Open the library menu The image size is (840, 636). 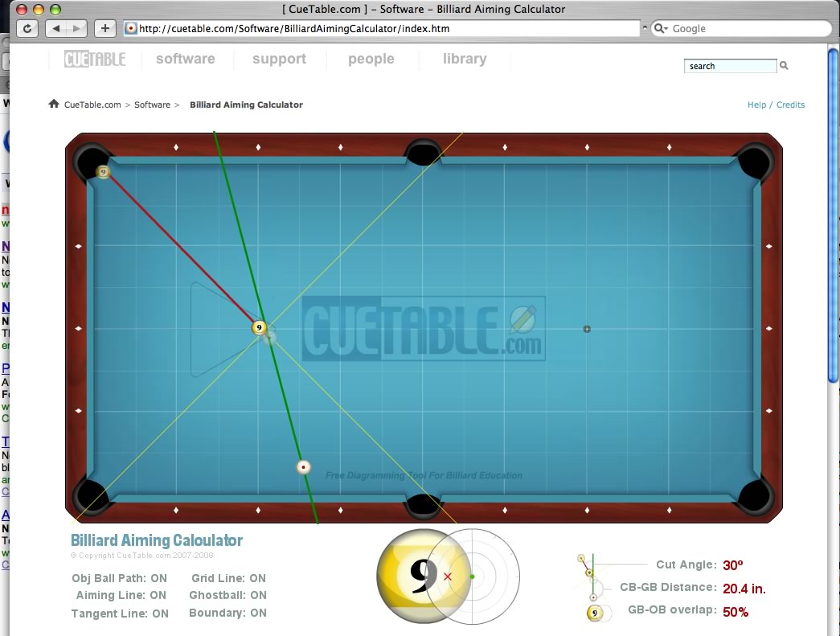[465, 59]
